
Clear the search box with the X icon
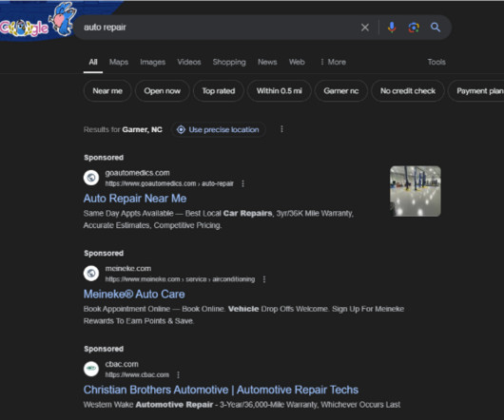pyautogui.click(x=365, y=28)
